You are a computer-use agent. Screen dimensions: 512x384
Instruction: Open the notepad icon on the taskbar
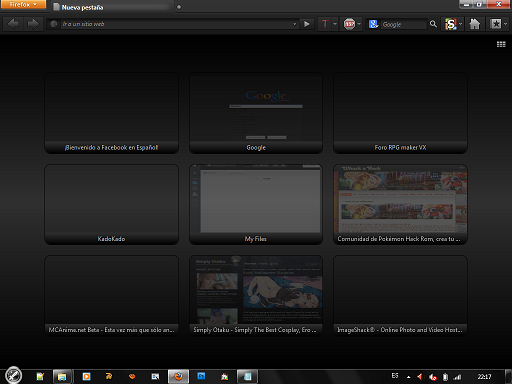pyautogui.click(x=40, y=376)
